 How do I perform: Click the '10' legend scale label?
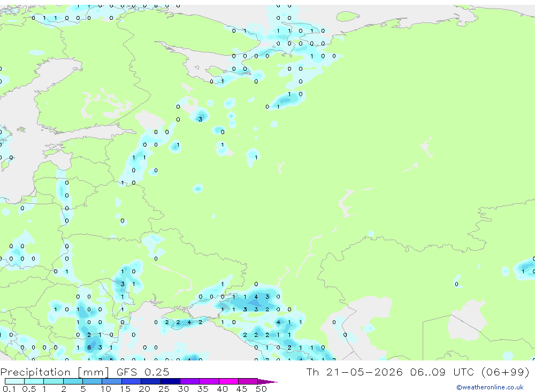click(x=105, y=389)
